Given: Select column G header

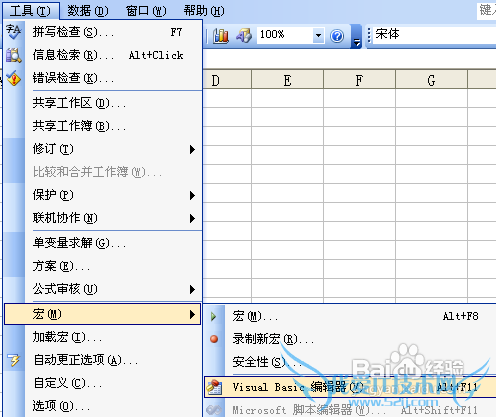Looking at the screenshot, I should (431, 80).
